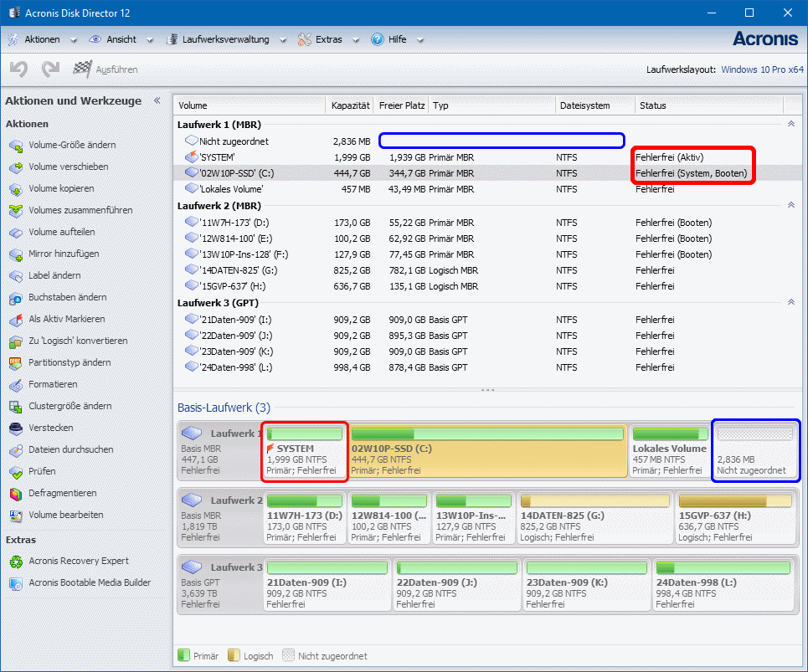Select the Volume kopieren action icon
Screen dimensions: 808x672
16,189
